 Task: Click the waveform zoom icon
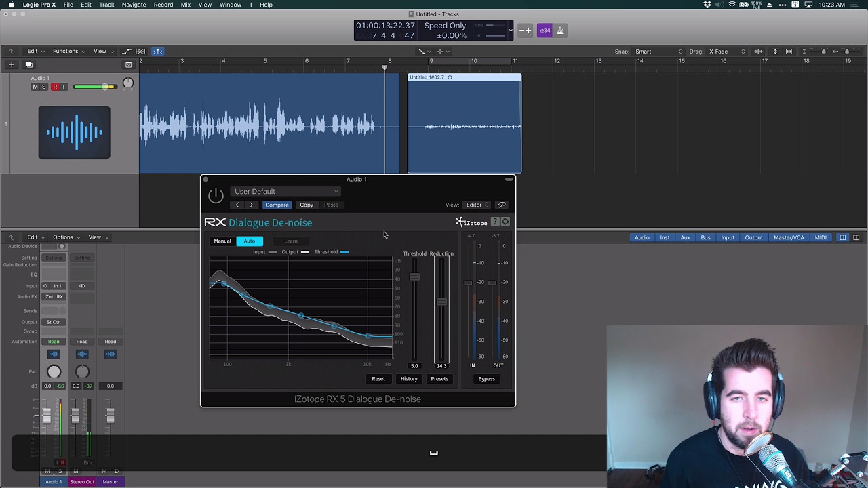coord(758,52)
